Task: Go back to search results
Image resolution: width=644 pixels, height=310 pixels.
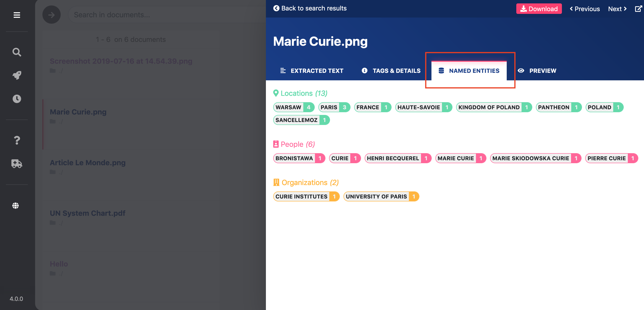Action: [x=310, y=8]
